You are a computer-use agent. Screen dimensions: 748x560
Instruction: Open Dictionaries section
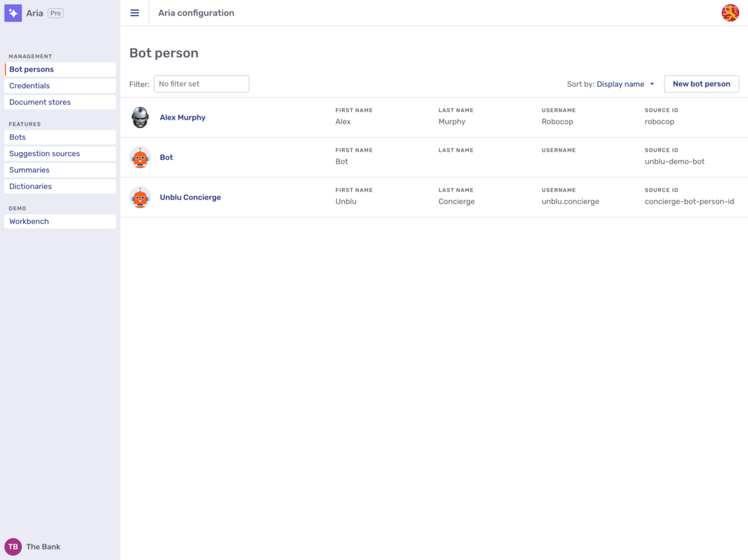pos(60,187)
